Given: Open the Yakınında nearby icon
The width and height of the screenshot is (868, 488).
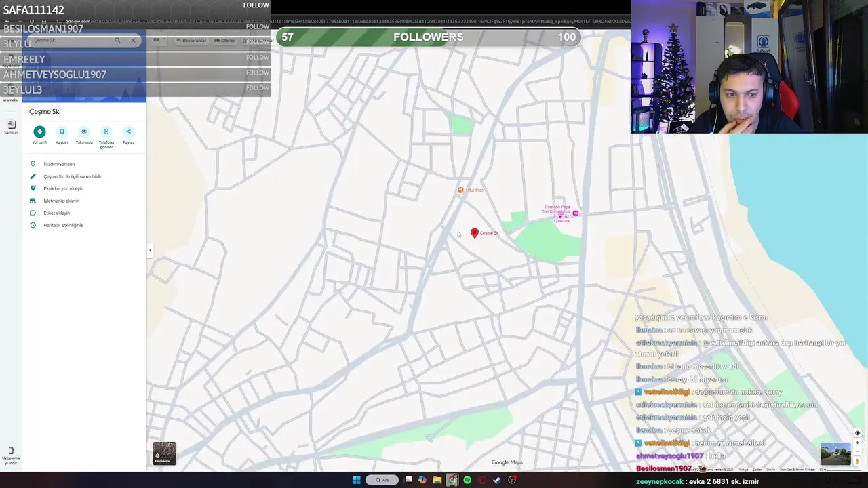Looking at the screenshot, I should [84, 131].
